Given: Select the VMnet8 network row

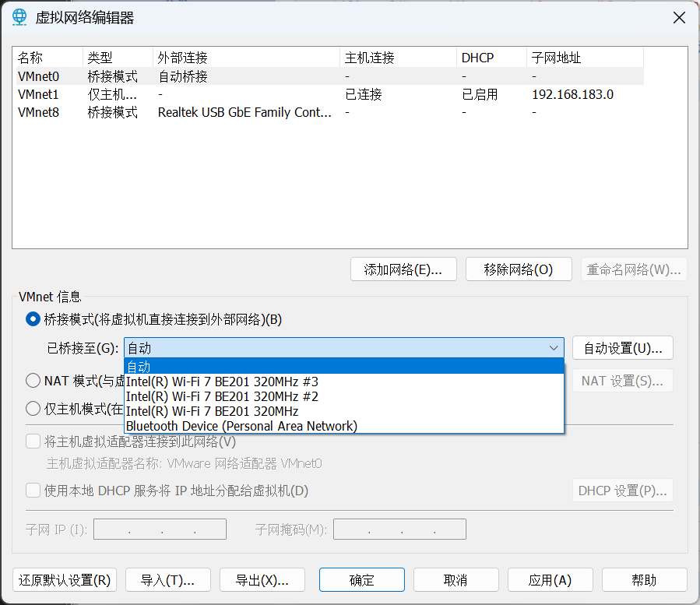Looking at the screenshot, I should click(x=330, y=112).
